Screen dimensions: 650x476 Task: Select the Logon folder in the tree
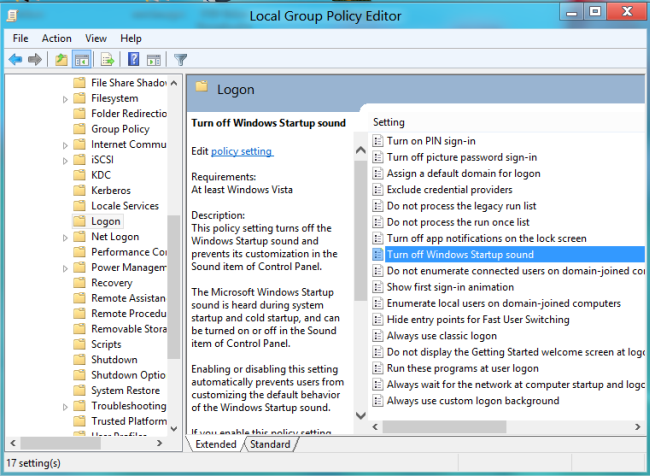pyautogui.click(x=106, y=221)
